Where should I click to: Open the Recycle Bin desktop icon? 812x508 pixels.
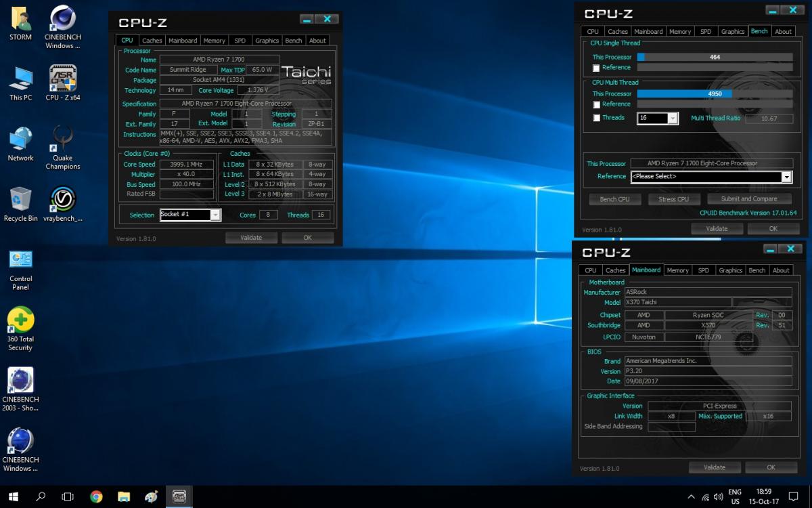pyautogui.click(x=20, y=205)
